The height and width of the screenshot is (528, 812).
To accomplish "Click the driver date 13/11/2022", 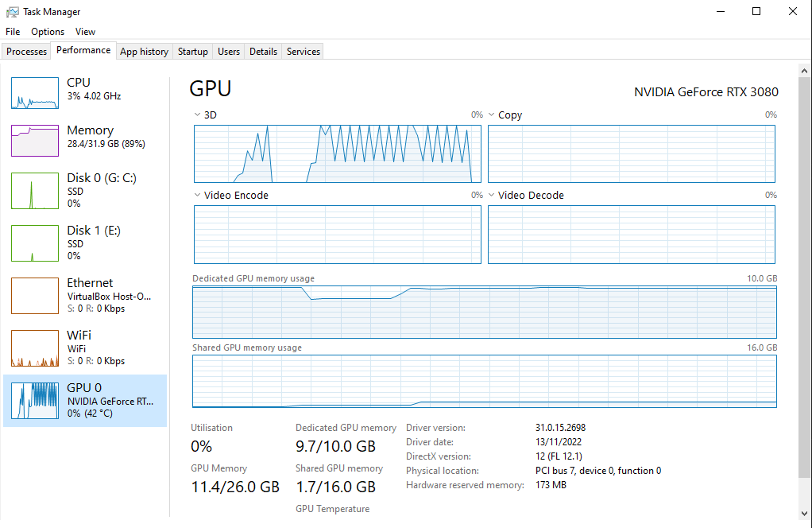I will click(x=559, y=442).
